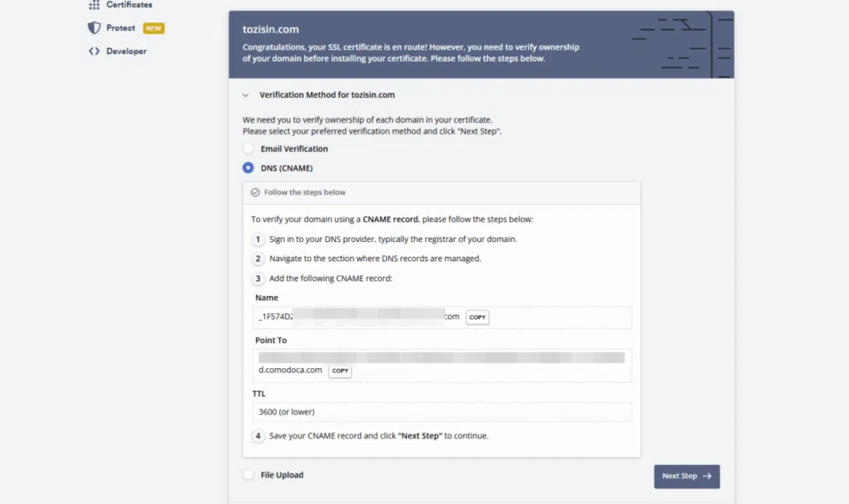This screenshot has height=504, width=849.
Task: Select the Email Verification radio option
Action: (248, 149)
